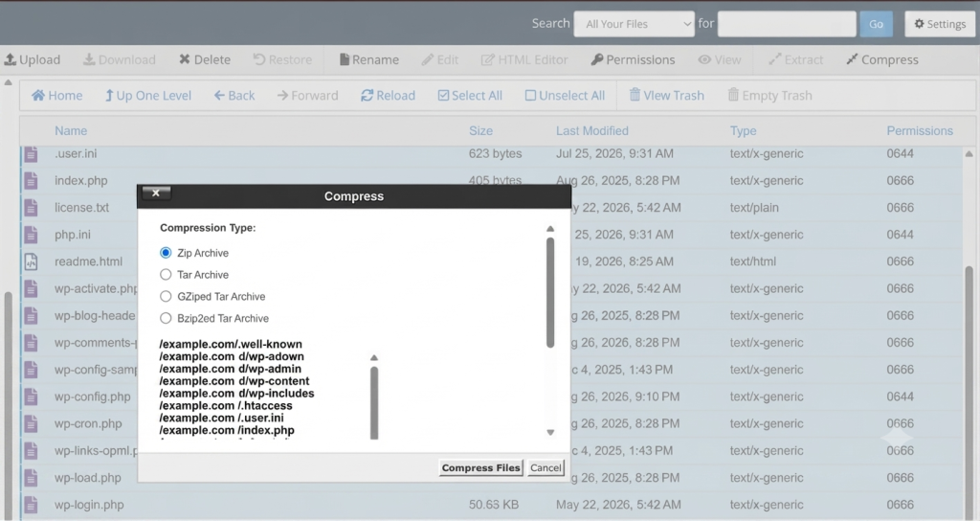The width and height of the screenshot is (980, 521).
Task: Go to Home directory
Action: pos(56,95)
